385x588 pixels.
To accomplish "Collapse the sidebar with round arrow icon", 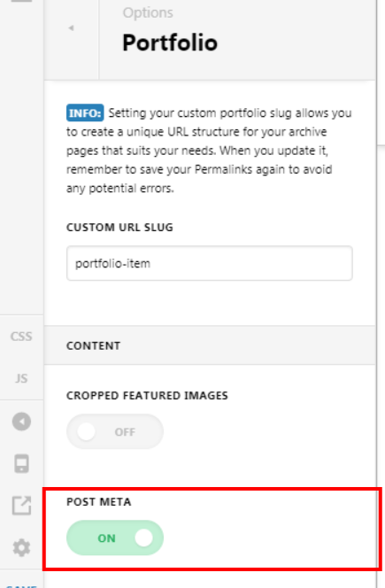I will coord(21,422).
